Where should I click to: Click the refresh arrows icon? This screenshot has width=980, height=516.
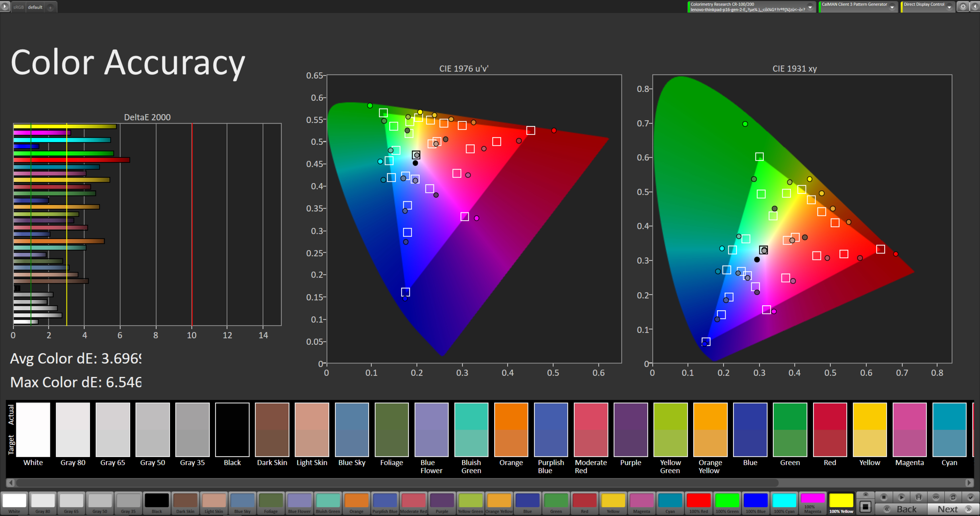[x=953, y=497]
